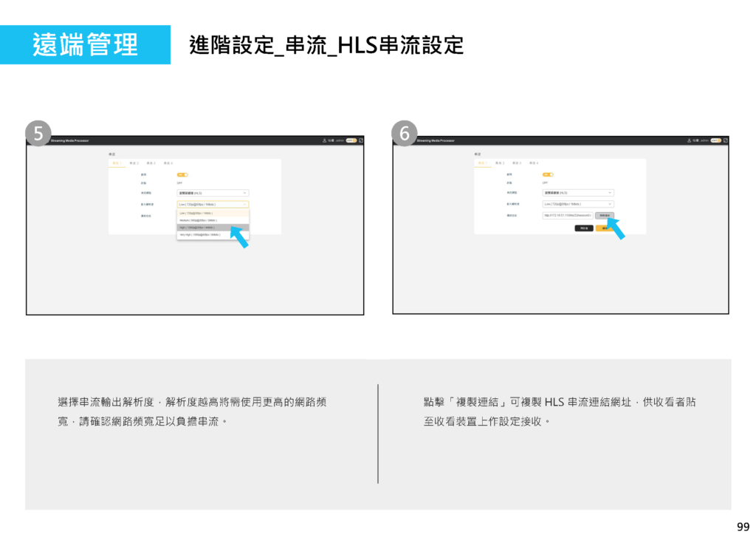Screen dimensions: 756x535
Task: Switch to the 串流 4 tab in step 6
Action: 533,163
